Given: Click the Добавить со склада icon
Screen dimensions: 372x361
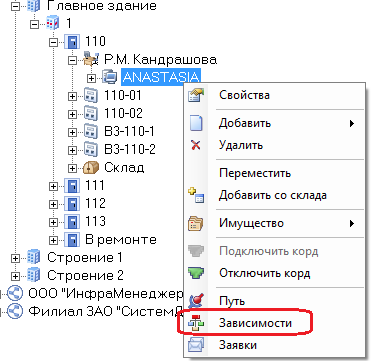Looking at the screenshot, I should [196, 195].
